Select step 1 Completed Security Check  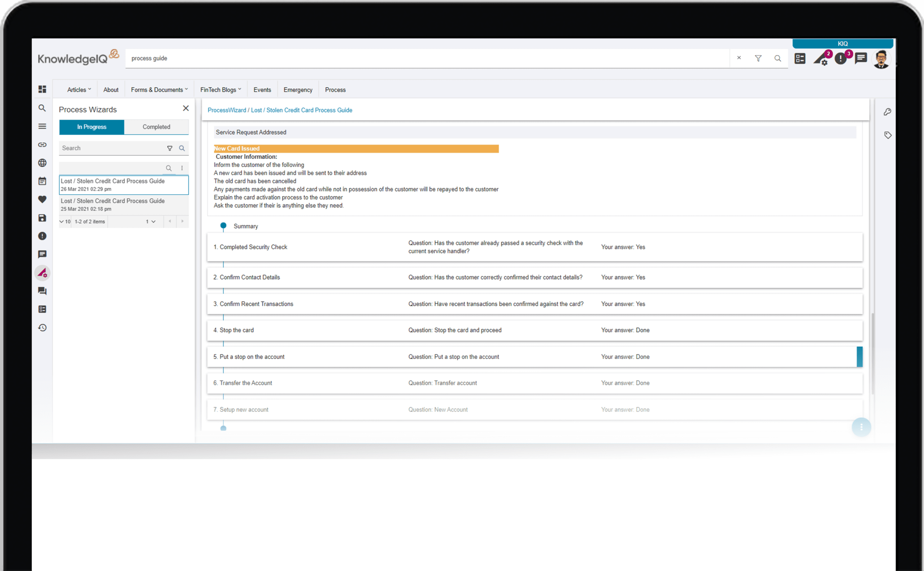coord(535,247)
